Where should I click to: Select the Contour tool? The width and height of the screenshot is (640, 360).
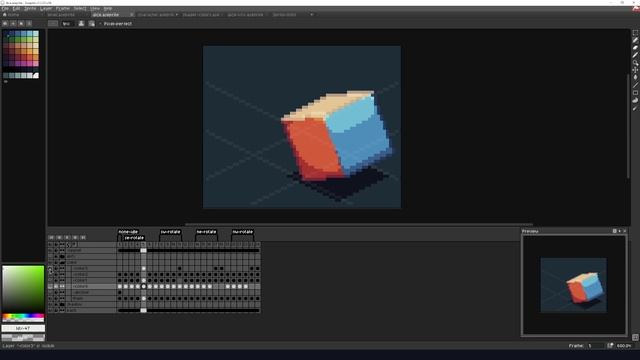pos(635,100)
